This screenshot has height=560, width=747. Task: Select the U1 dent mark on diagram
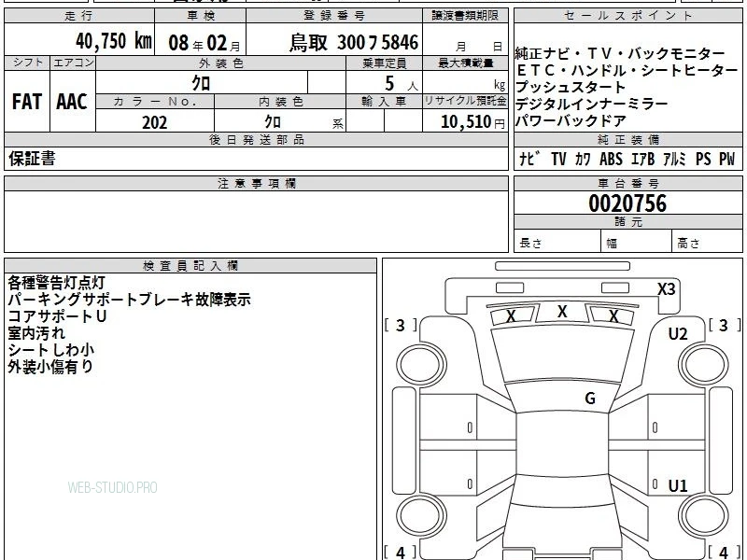(x=678, y=485)
